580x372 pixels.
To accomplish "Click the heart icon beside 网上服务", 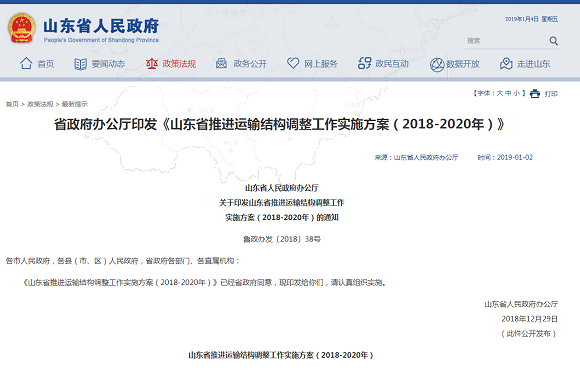I will 293,63.
